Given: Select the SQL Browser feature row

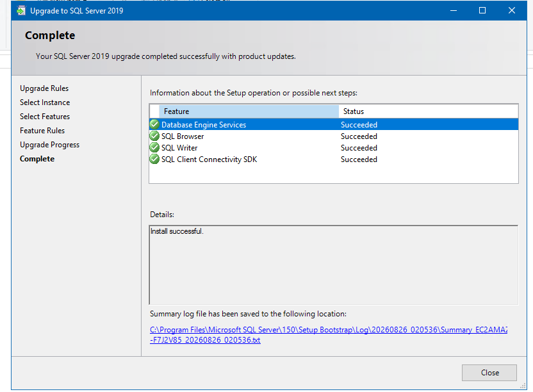Looking at the screenshot, I should pyautogui.click(x=334, y=136).
